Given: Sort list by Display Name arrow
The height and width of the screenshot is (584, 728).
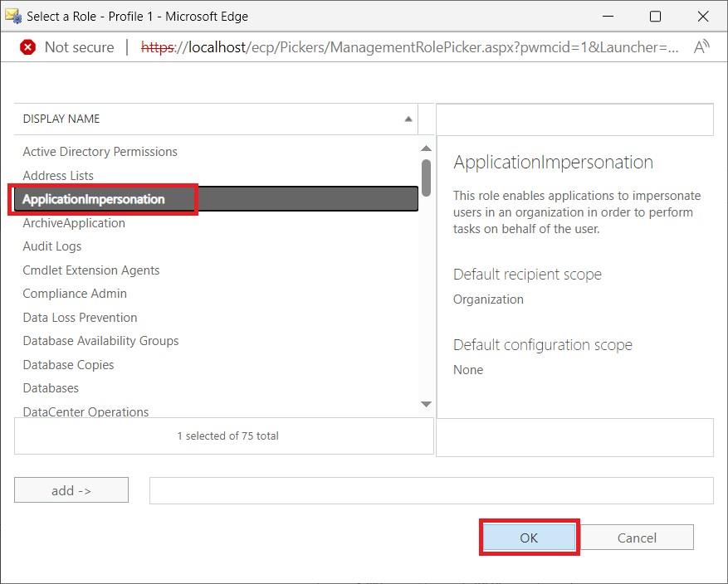Looking at the screenshot, I should pos(408,119).
